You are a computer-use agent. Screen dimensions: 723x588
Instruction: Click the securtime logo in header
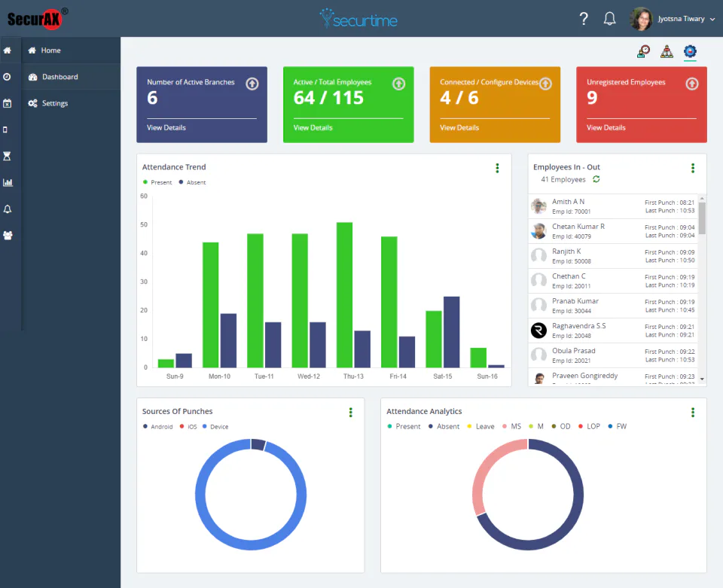point(358,18)
